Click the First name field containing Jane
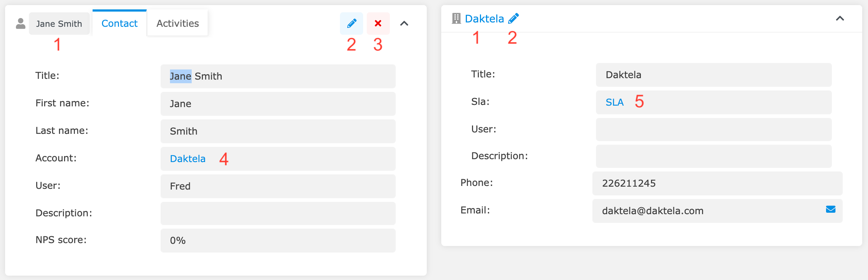The width and height of the screenshot is (868, 280). (x=278, y=104)
